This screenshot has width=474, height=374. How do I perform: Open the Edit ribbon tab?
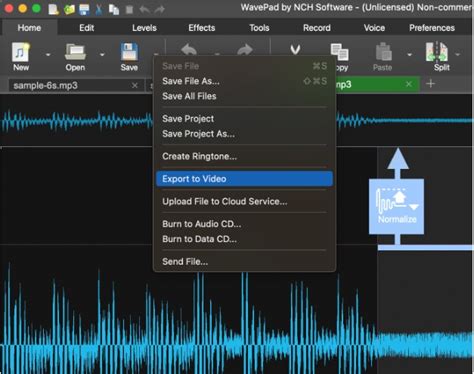pos(87,28)
